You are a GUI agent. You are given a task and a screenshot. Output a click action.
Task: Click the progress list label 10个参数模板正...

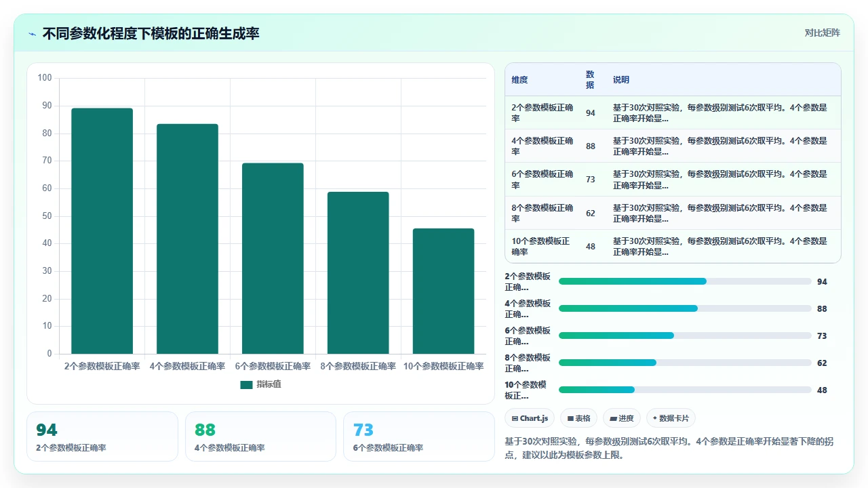(528, 390)
